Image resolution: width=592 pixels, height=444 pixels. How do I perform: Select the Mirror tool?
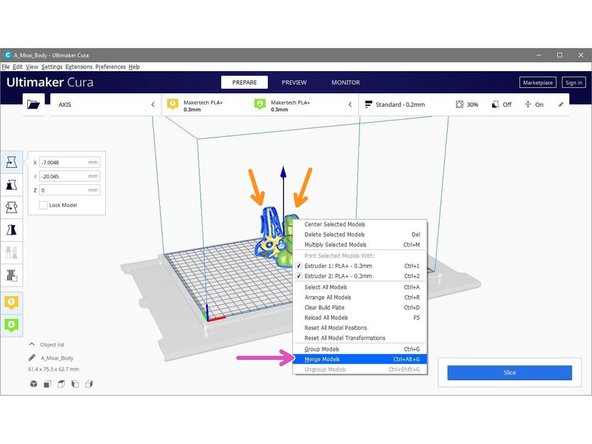(12, 230)
